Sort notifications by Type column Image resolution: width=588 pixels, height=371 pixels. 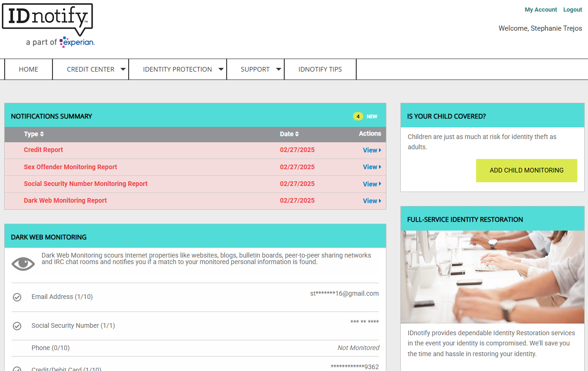(34, 134)
